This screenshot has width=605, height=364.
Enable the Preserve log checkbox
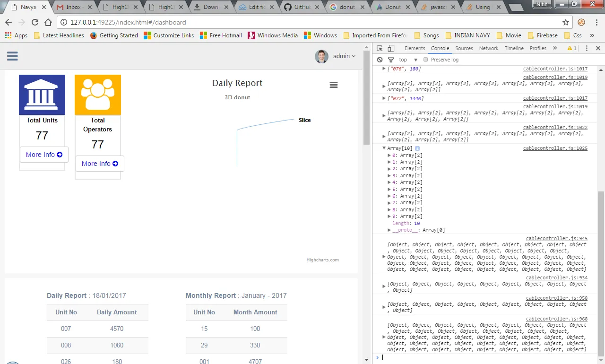point(426,60)
